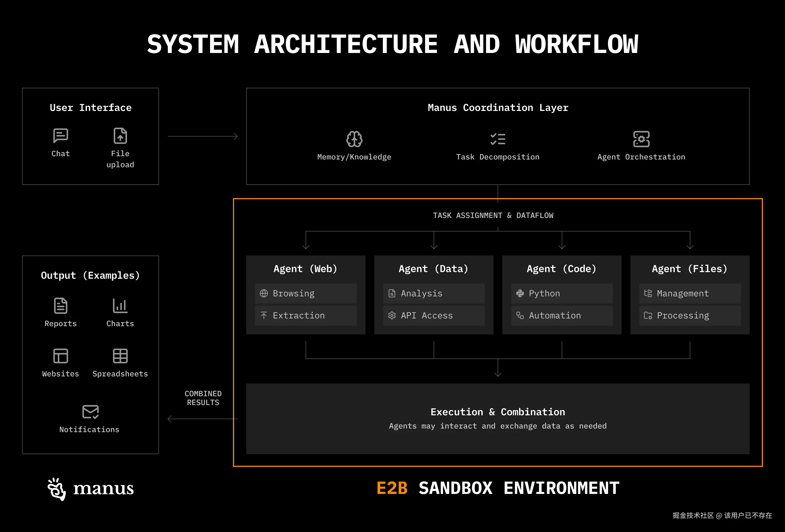The image size is (785, 532).
Task: Click the Execution & Combination block
Action: tap(498, 419)
